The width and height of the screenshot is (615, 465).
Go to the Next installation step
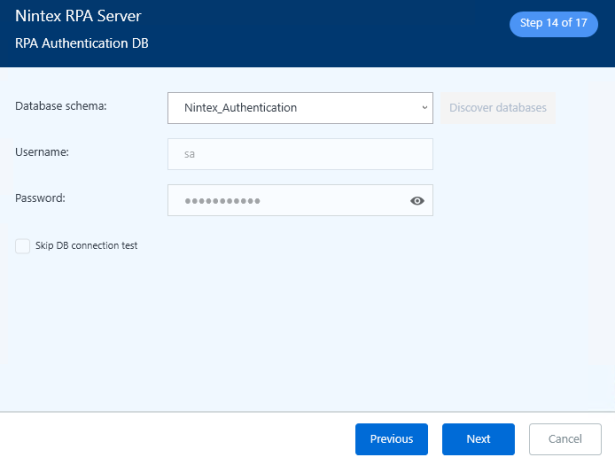pyautogui.click(x=478, y=439)
